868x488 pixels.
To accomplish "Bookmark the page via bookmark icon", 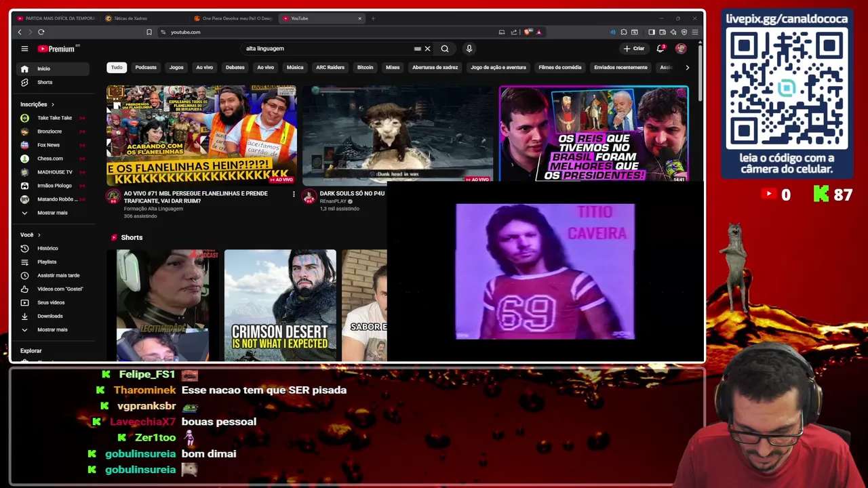I will pyautogui.click(x=149, y=32).
